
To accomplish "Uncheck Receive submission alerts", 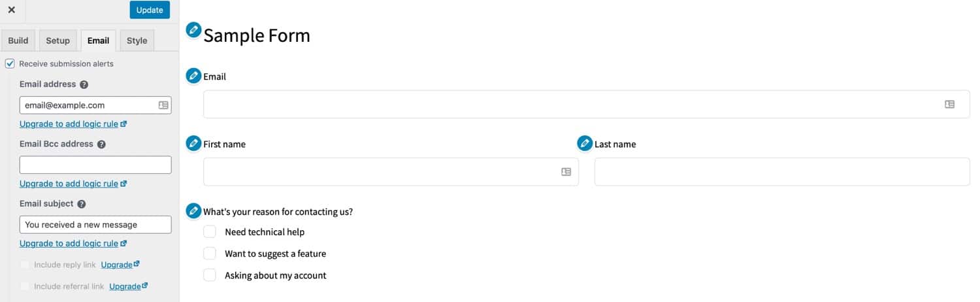I will click(10, 63).
